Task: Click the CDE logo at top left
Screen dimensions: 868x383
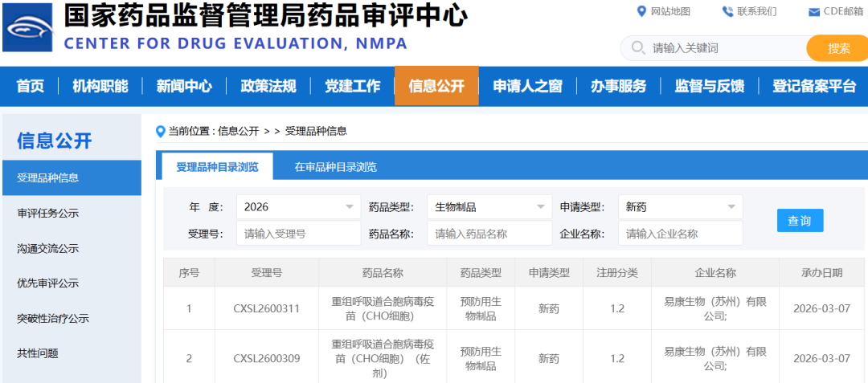Action: tap(28, 29)
